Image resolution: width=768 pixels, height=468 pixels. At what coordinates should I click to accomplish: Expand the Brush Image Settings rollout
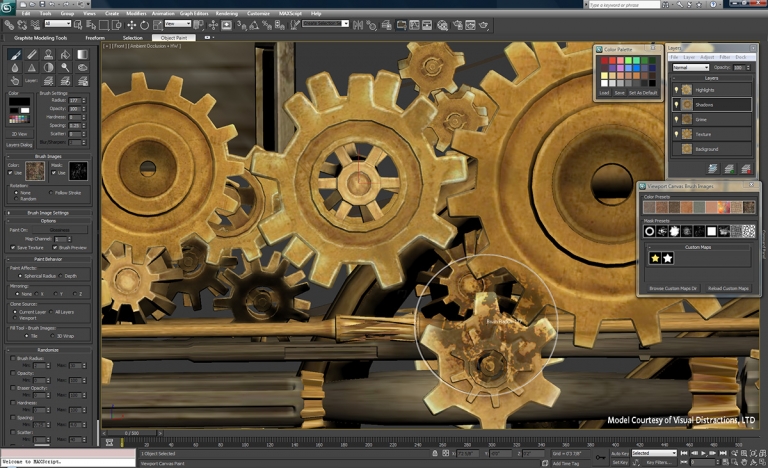point(47,212)
